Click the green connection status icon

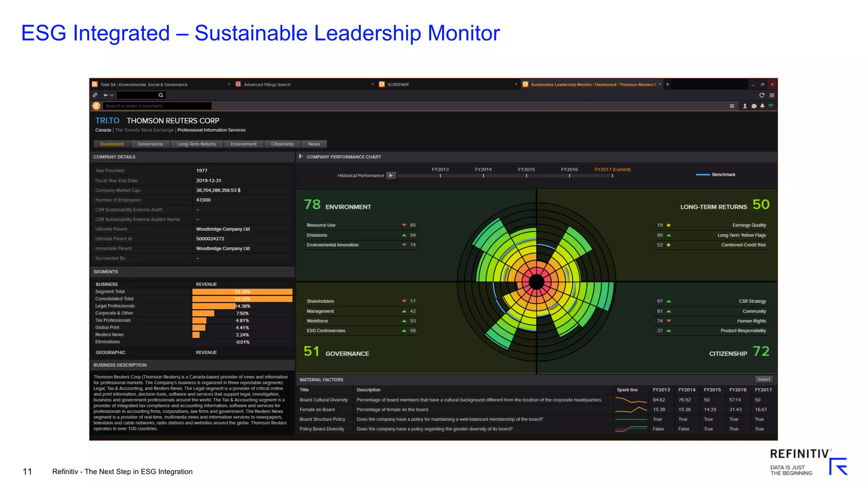(x=771, y=106)
